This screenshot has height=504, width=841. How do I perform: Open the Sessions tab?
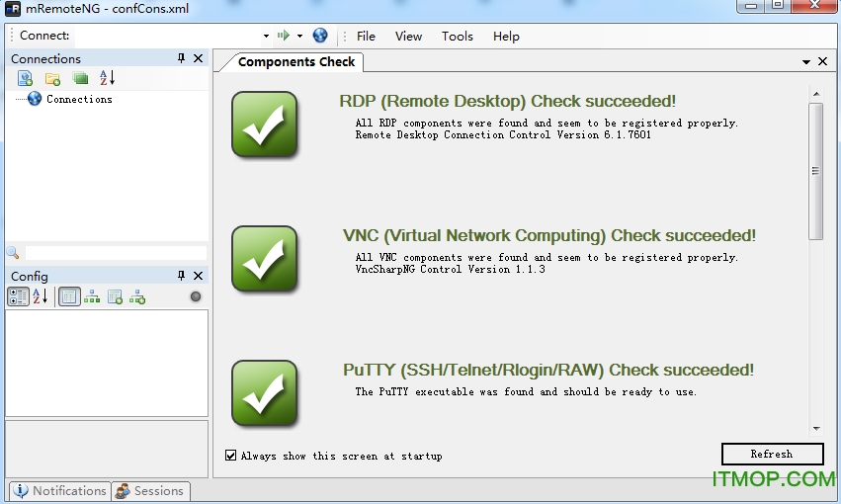(x=151, y=490)
